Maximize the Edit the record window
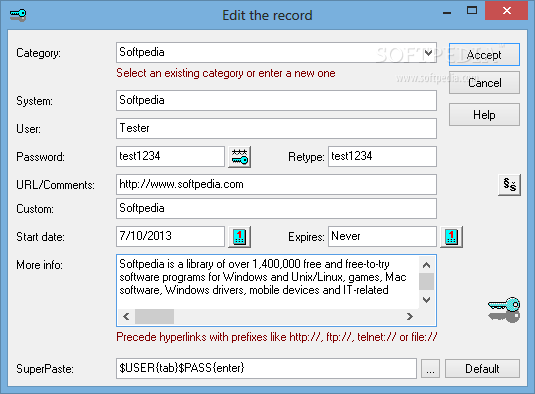 (472, 11)
